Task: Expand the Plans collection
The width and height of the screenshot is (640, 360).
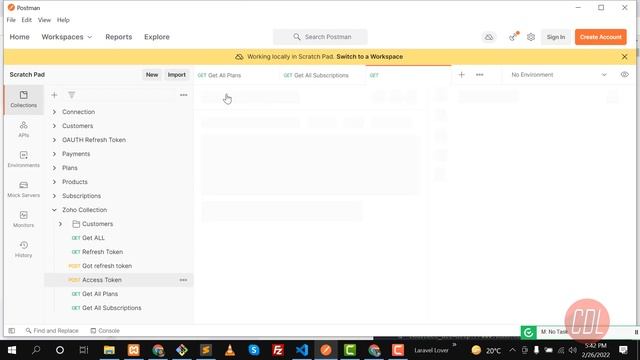Action: 54,168
